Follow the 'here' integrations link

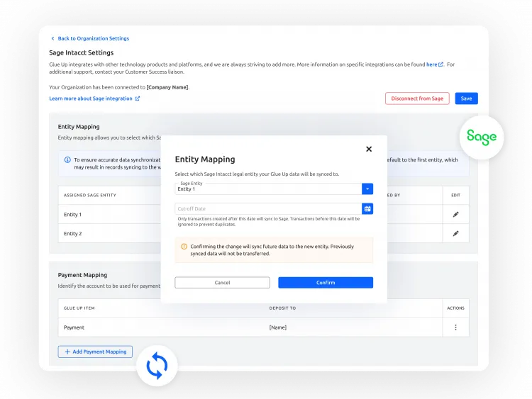tap(432, 64)
